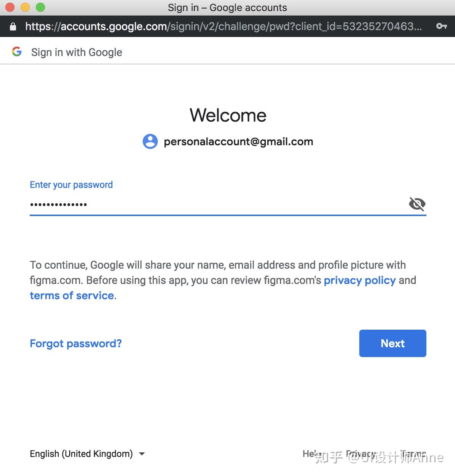This screenshot has height=476, width=455.
Task: Select the English (United Kingdom) language label
Action: 81,454
